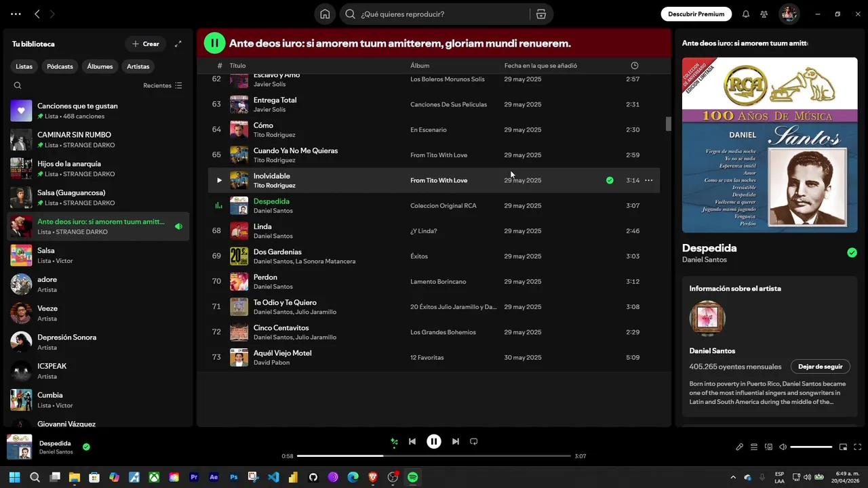Open Tito Rodriguez artist link under Cómo

(x=274, y=135)
